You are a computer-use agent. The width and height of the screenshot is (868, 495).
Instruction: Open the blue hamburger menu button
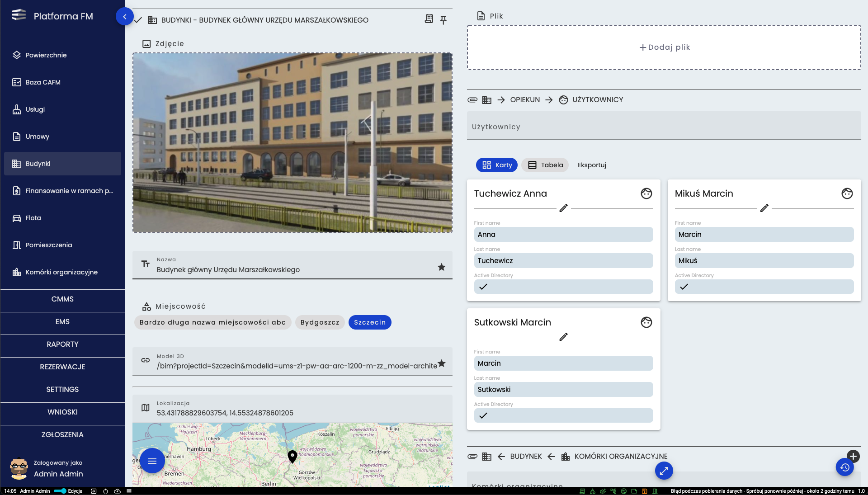coord(152,461)
